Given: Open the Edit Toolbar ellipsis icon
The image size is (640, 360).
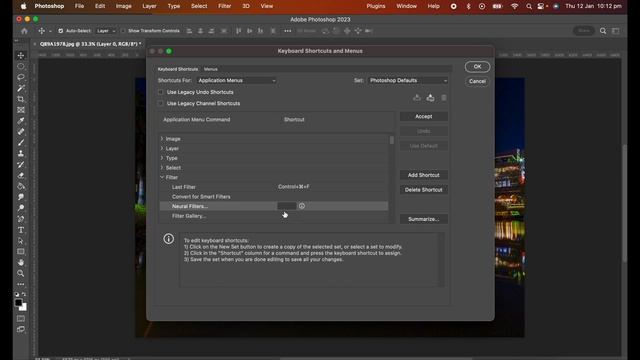Looking at the screenshot, I should 21,284.
